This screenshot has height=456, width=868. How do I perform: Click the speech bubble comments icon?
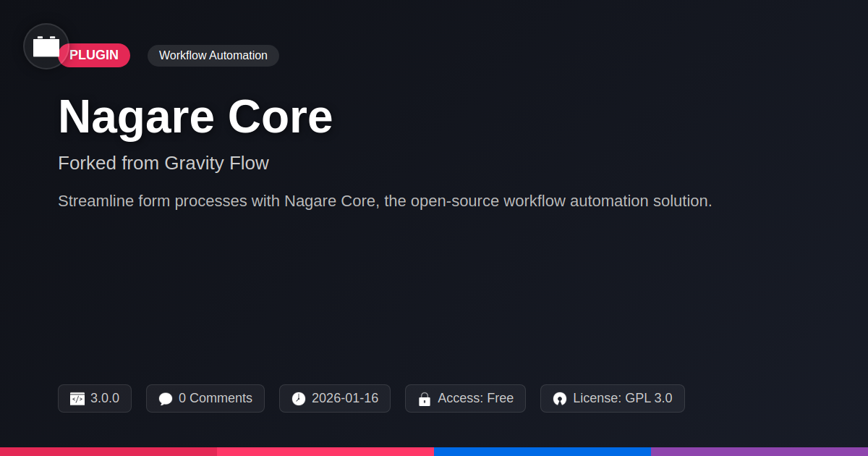click(166, 399)
